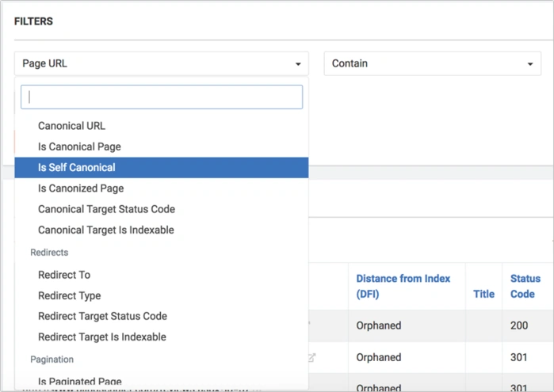The height and width of the screenshot is (392, 554).
Task: Click the first Orphaned table cell
Action: 379,325
